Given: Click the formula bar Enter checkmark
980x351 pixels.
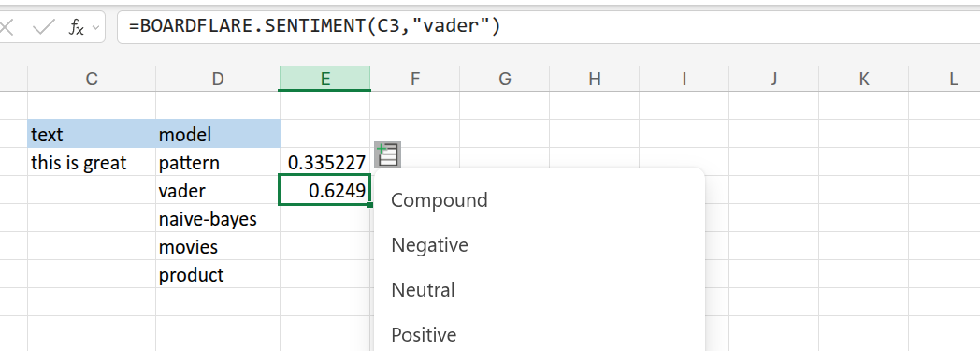Looking at the screenshot, I should (x=43, y=27).
